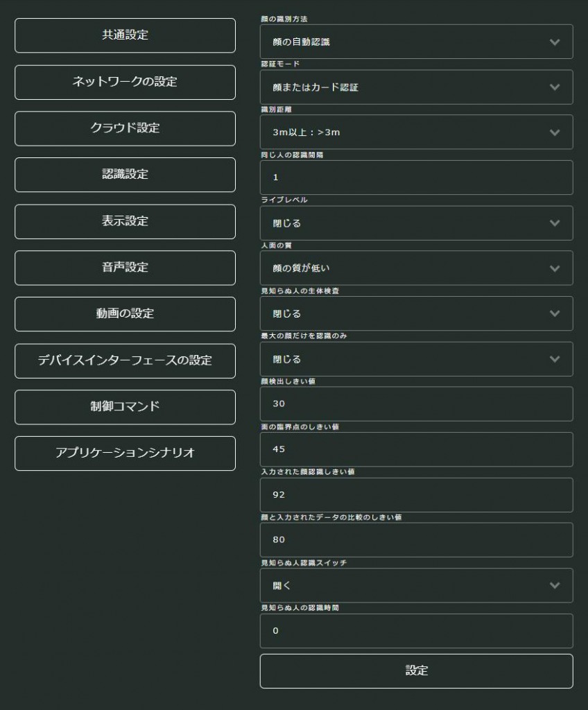Toggle the 見知らぬ人認識スイッチ dropdown
588x710 pixels.
(x=416, y=585)
